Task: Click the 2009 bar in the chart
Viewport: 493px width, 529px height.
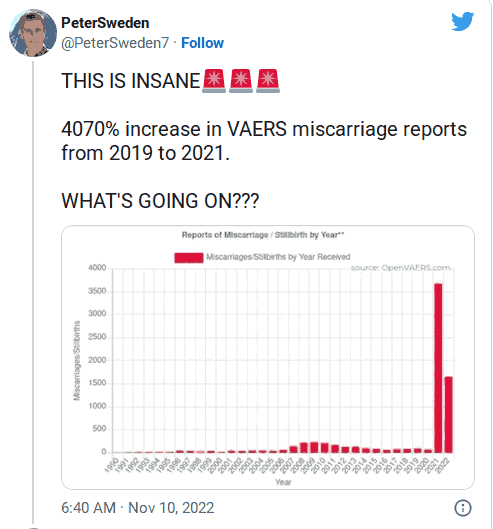Action: 314,447
